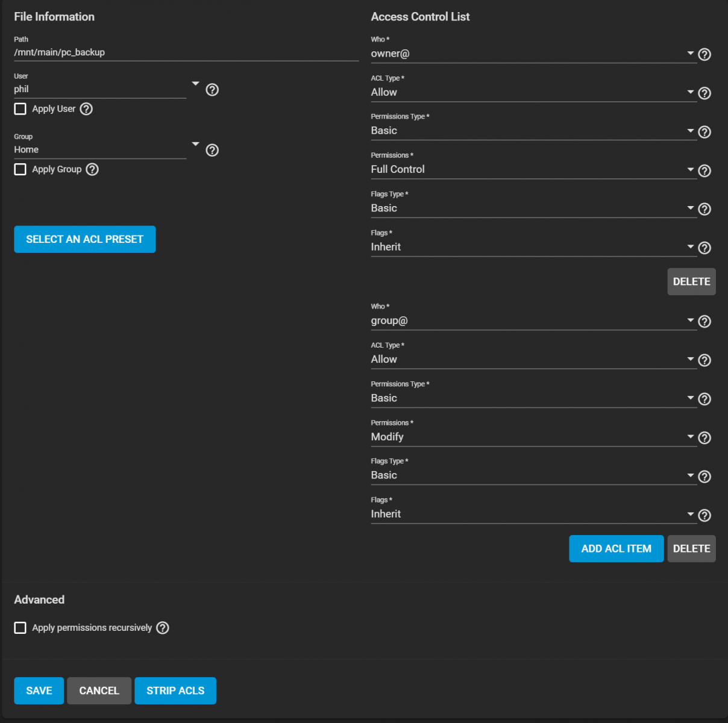Open help for Modify permissions
The width and height of the screenshot is (728, 723).
(x=704, y=438)
